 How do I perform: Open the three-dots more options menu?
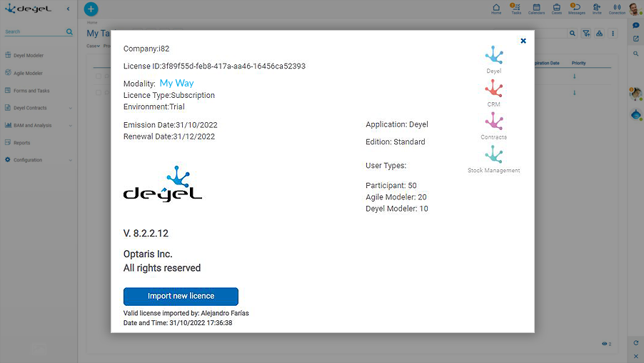[613, 34]
